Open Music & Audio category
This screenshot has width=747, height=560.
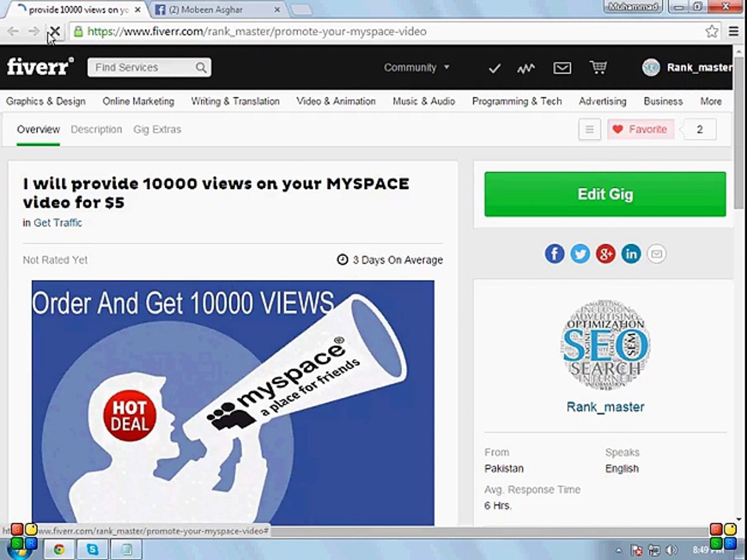pos(424,101)
